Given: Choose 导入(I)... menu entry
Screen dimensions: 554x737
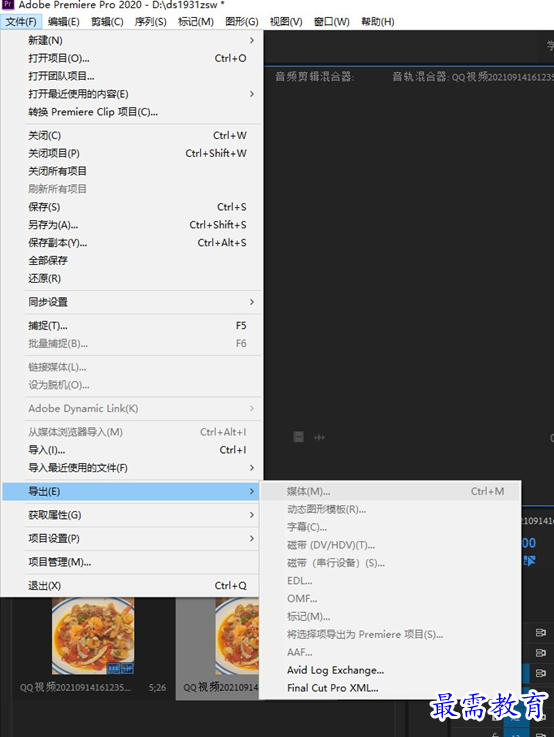Looking at the screenshot, I should [x=132, y=450].
